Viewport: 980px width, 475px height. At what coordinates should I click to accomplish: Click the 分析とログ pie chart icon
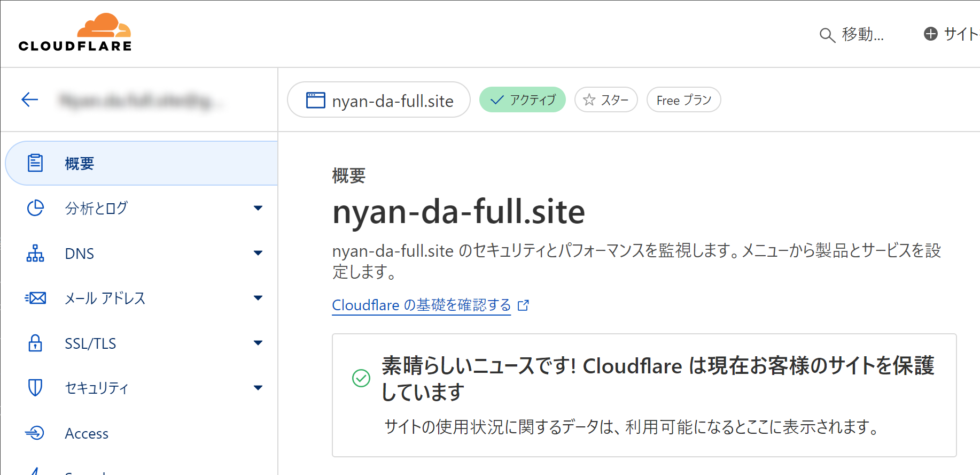35,208
